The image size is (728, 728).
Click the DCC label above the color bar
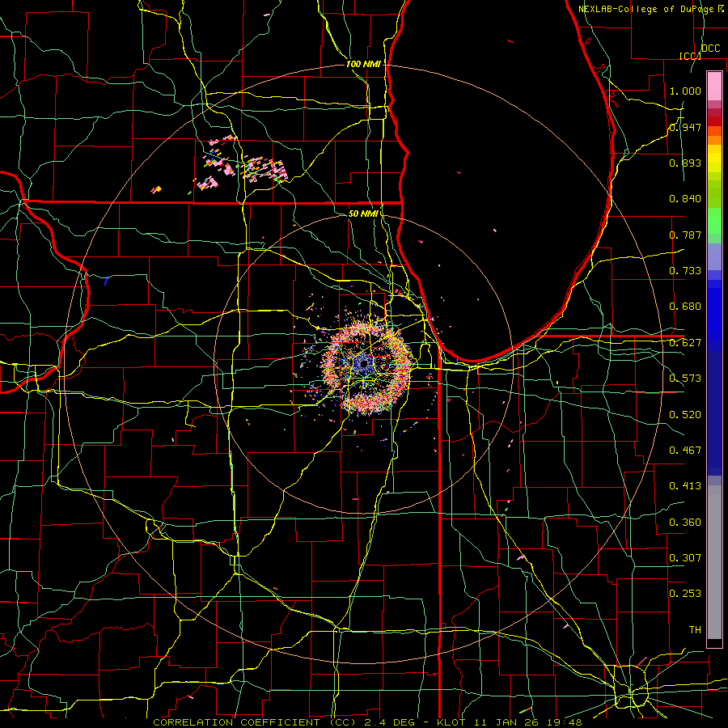pos(710,49)
